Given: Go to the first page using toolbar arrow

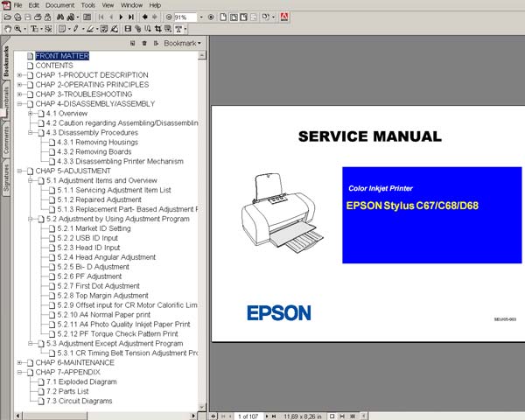Looking at the screenshot, I should coord(101,17).
